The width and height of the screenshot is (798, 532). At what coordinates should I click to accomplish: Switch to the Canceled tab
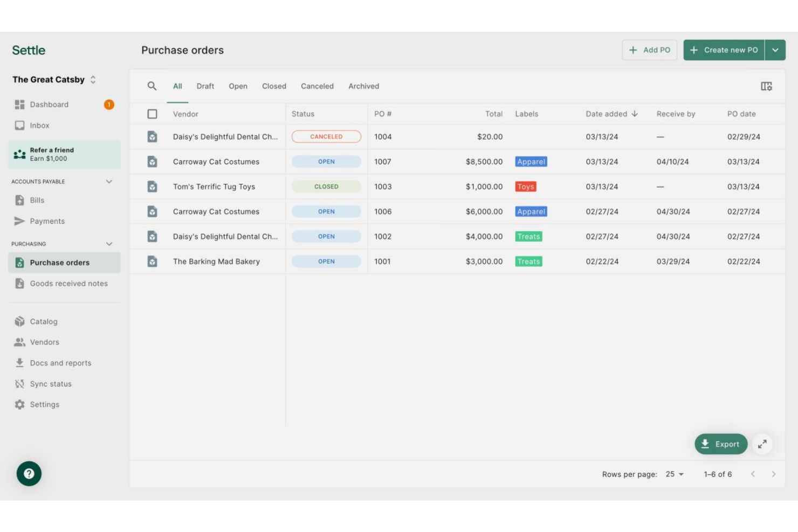317,86
